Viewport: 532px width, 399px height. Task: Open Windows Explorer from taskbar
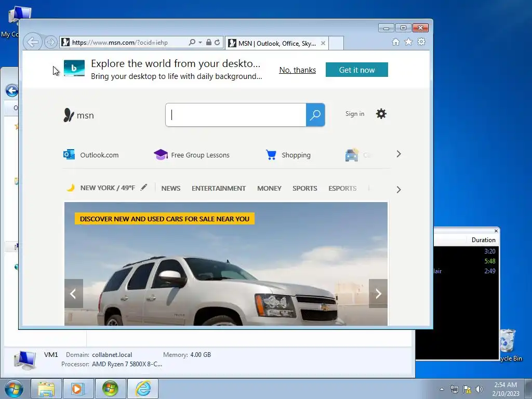pos(46,389)
